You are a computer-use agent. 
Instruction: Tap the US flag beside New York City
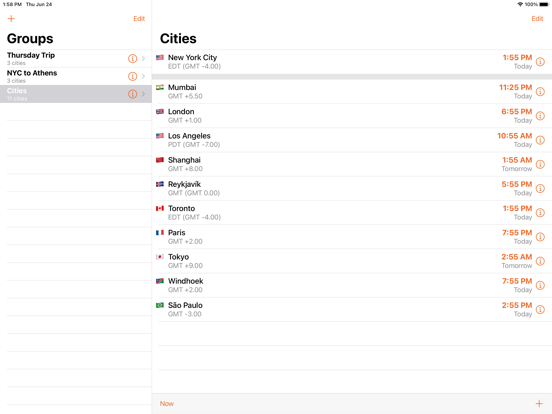click(160, 57)
